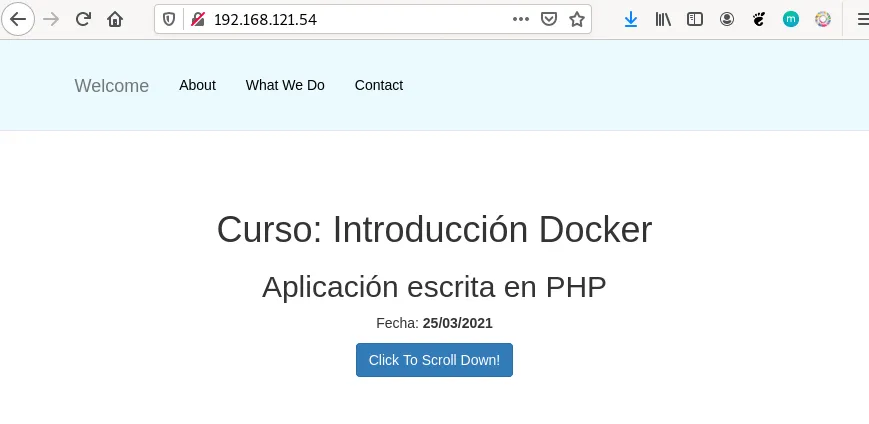This screenshot has width=869, height=424.
Task: Show insecure connection padlock info
Action: pos(196,19)
